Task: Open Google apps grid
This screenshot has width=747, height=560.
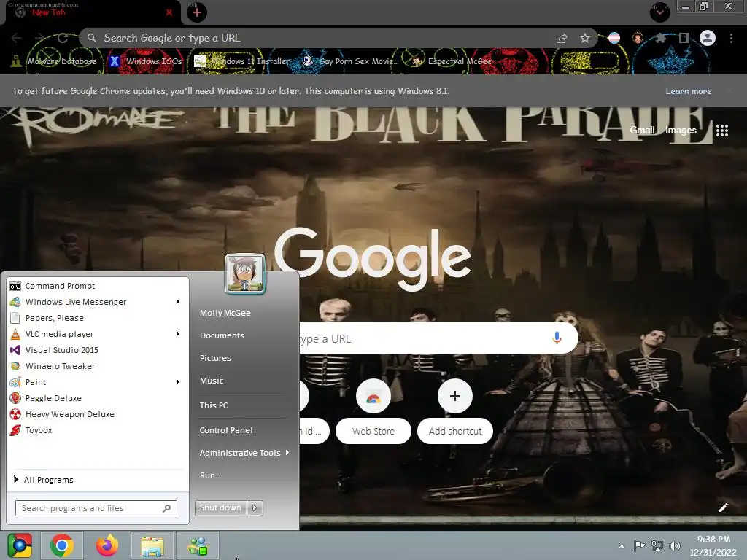Action: pos(722,131)
